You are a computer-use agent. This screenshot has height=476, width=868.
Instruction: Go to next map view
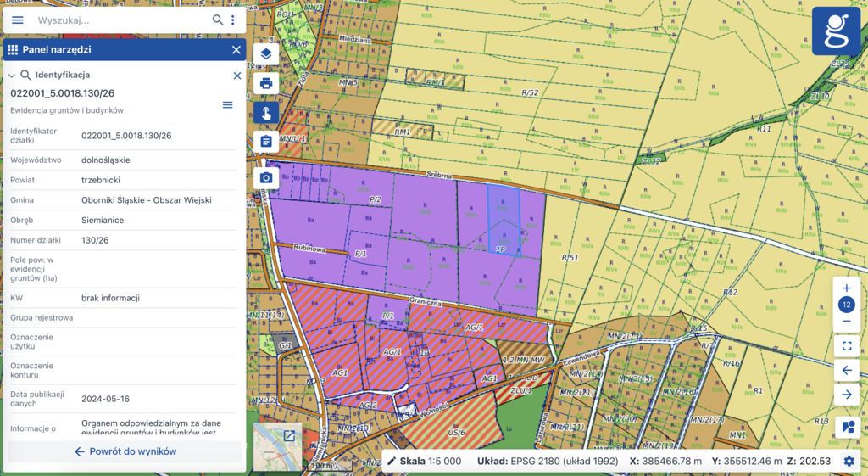click(x=846, y=395)
